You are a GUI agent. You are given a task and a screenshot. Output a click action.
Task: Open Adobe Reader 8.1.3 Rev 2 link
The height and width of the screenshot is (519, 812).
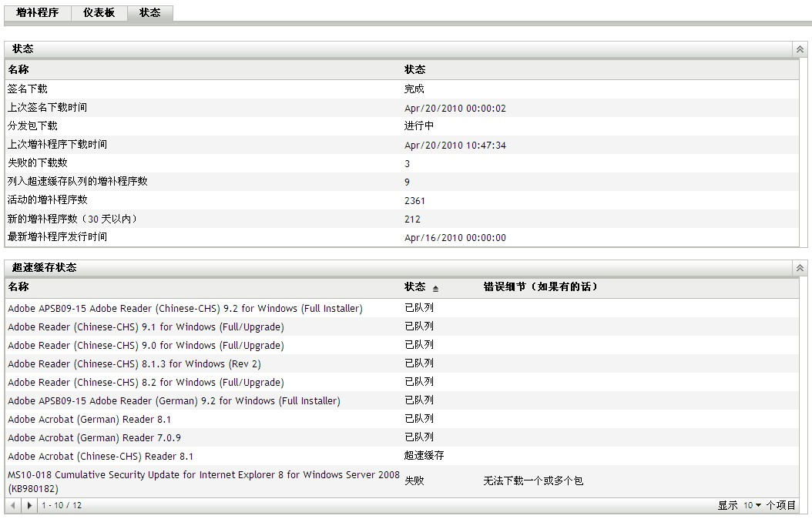pyautogui.click(x=134, y=364)
